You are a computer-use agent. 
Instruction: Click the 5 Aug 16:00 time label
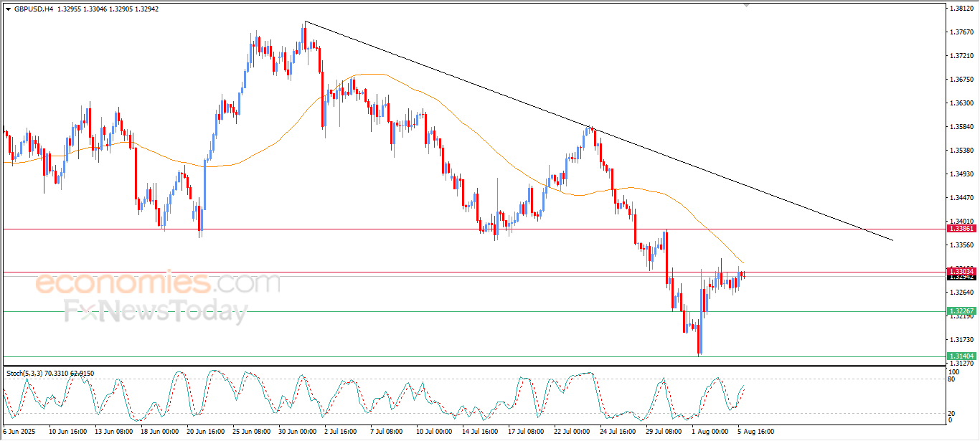coord(755,432)
